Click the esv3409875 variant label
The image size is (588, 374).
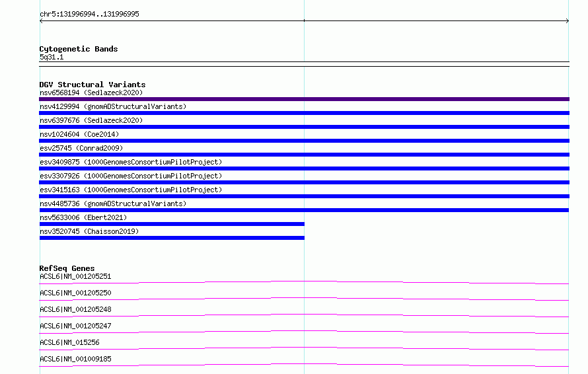[131, 162]
